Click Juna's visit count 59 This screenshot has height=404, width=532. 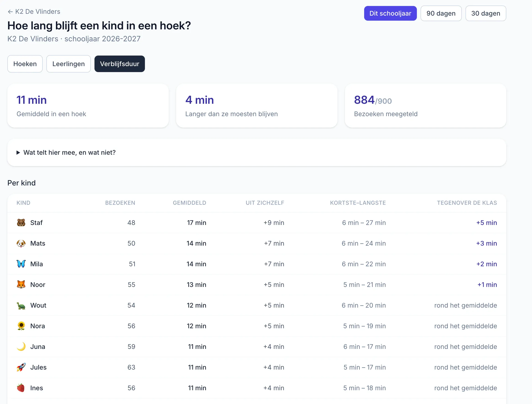click(x=131, y=347)
